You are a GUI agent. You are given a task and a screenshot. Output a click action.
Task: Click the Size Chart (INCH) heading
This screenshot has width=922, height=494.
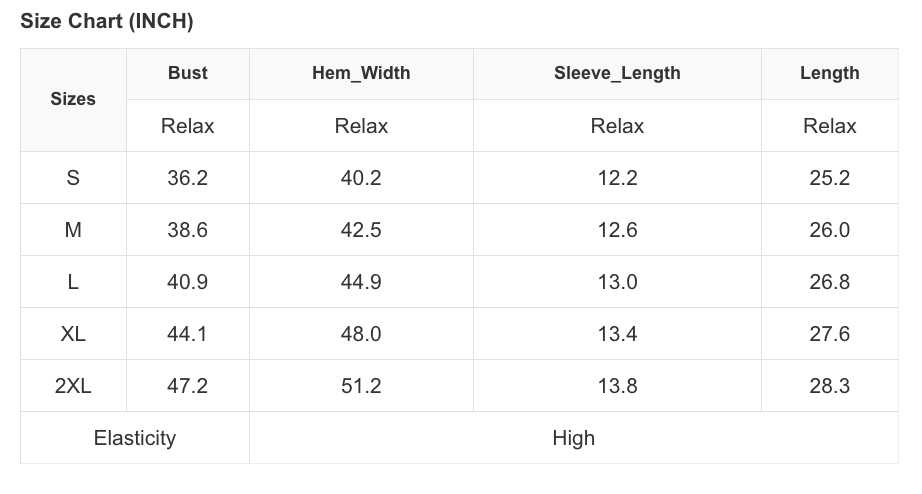(107, 22)
